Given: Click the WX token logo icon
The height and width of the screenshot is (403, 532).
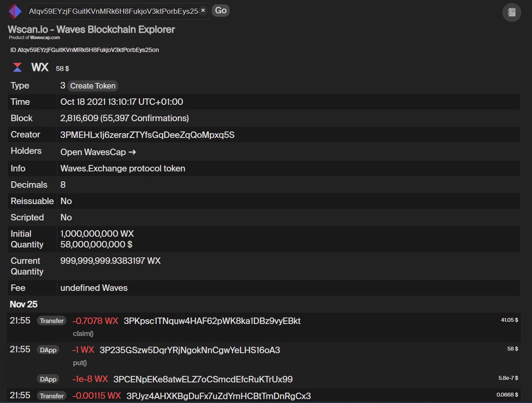Looking at the screenshot, I should coord(17,67).
